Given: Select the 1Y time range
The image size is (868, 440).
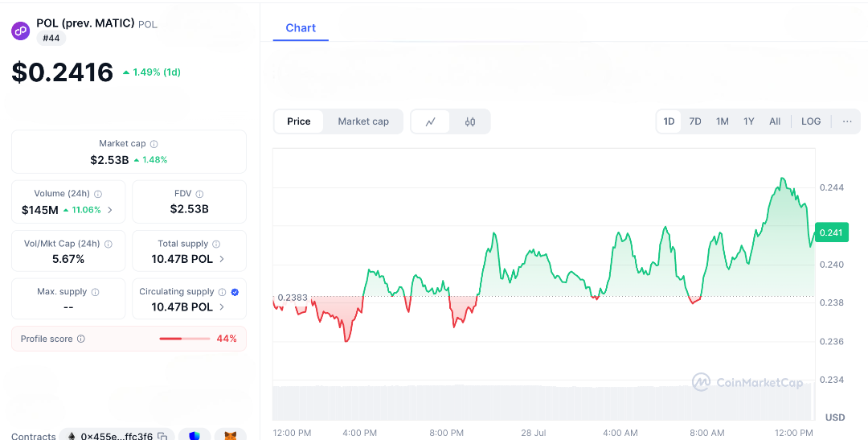Looking at the screenshot, I should tap(748, 121).
